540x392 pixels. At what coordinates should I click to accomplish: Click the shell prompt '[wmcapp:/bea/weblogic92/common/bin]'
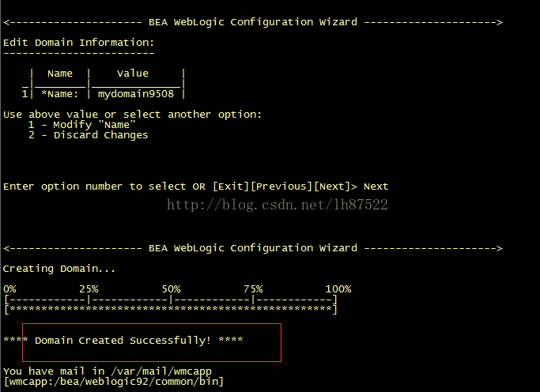114,382
